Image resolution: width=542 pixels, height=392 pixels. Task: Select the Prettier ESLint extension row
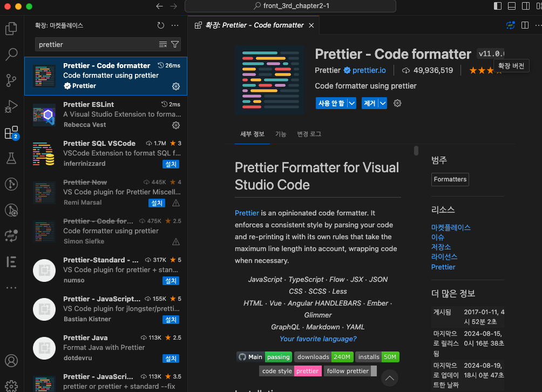[x=106, y=115]
